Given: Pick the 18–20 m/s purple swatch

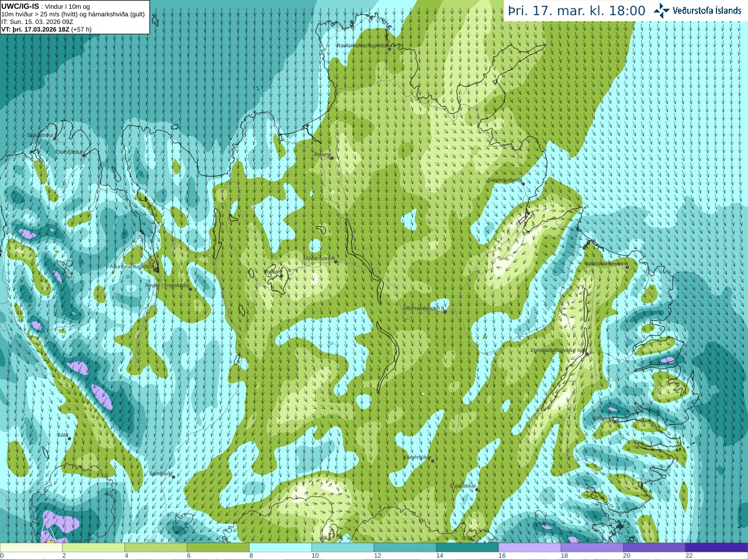Looking at the screenshot, I should pyautogui.click(x=592, y=548).
